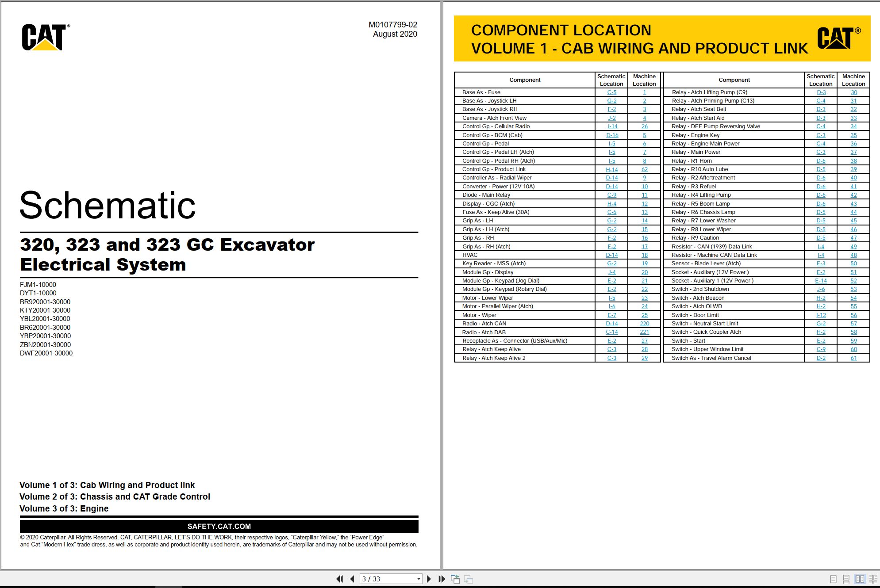Open machine location 26 for Cellular Radio
The height and width of the screenshot is (588, 880).
coord(644,126)
